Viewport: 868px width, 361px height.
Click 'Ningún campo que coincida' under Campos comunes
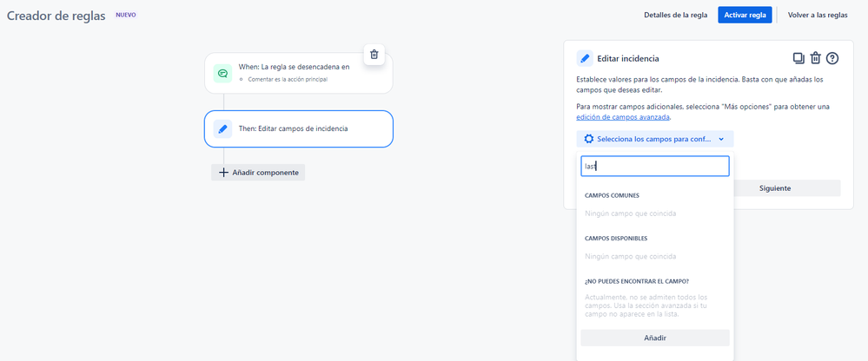click(x=631, y=213)
